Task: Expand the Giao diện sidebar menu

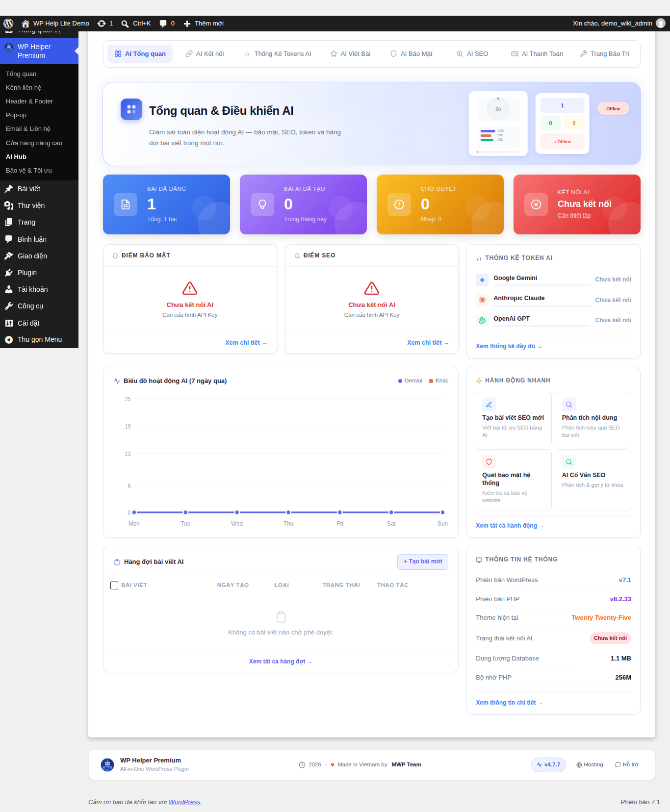Action: click(x=39, y=256)
